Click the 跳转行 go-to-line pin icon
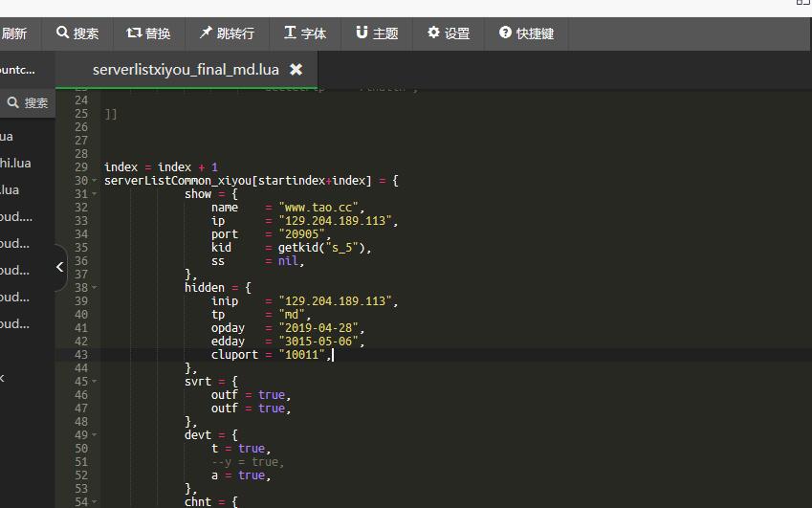Viewport: 812px width, 508px height. click(x=206, y=33)
